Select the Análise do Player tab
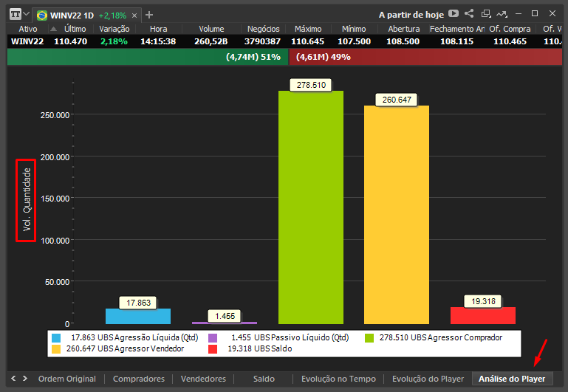 point(512,379)
